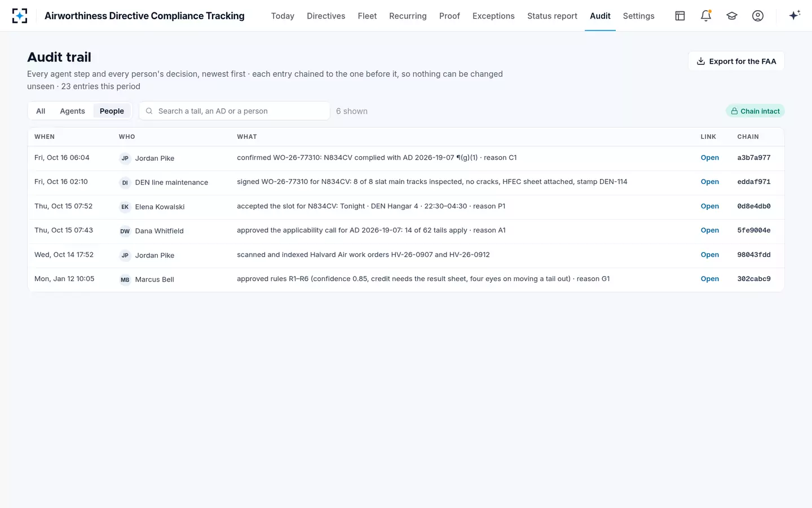Viewport: 812px width, 508px height.
Task: Select the Audit tab
Action: 600,16
